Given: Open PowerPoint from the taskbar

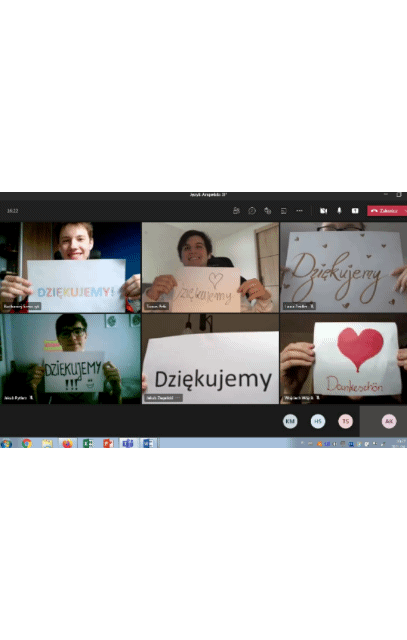Looking at the screenshot, I should tap(108, 443).
